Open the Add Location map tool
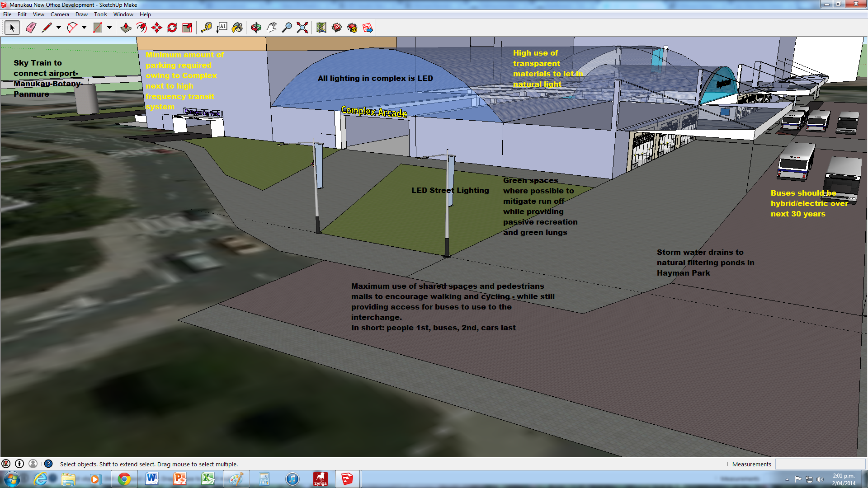868x488 pixels. tap(321, 28)
